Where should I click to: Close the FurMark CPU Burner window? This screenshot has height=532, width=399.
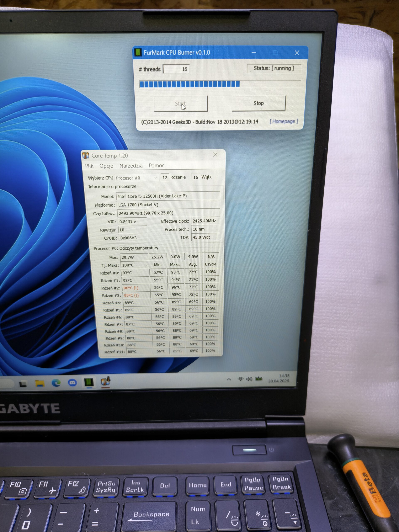[297, 53]
